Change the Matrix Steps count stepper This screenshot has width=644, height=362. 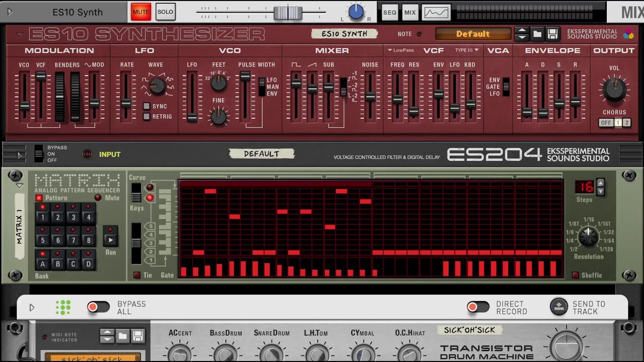[600, 187]
